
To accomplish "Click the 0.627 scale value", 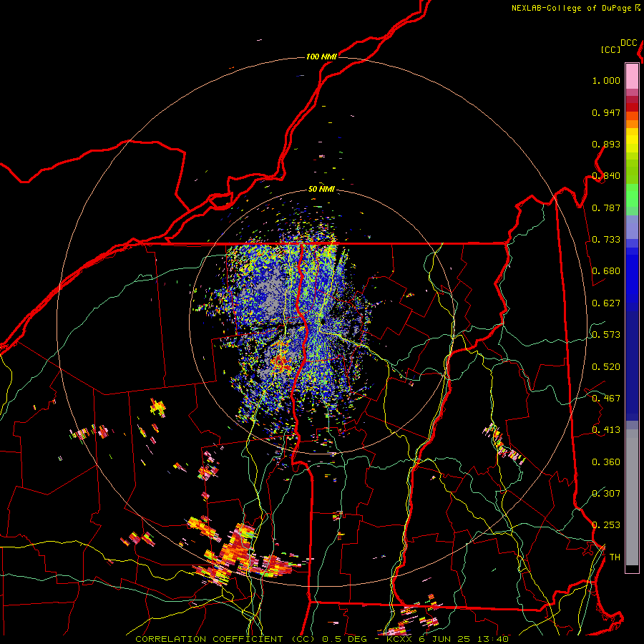I will pyautogui.click(x=606, y=303).
